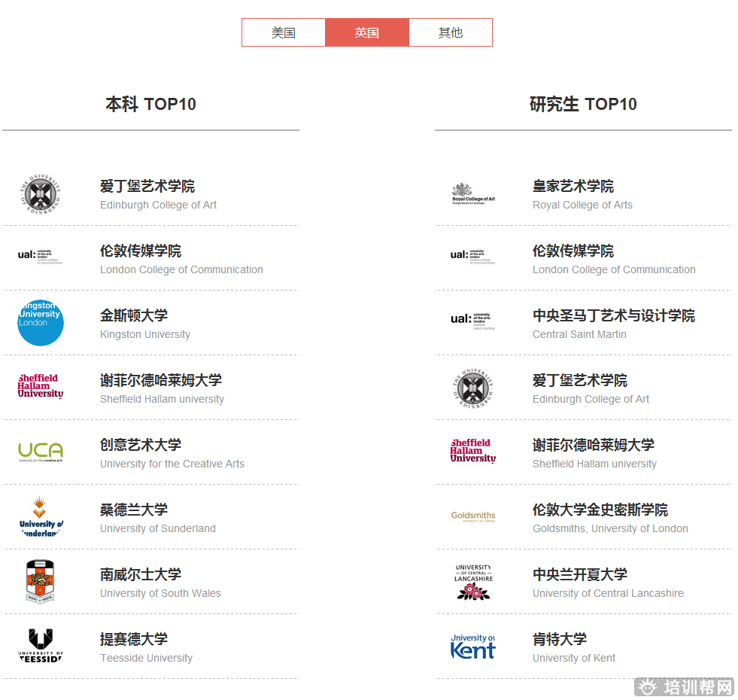Select 谢菲尔德哈莱姆大学 in the 研究生 TOP10 list

594,445
